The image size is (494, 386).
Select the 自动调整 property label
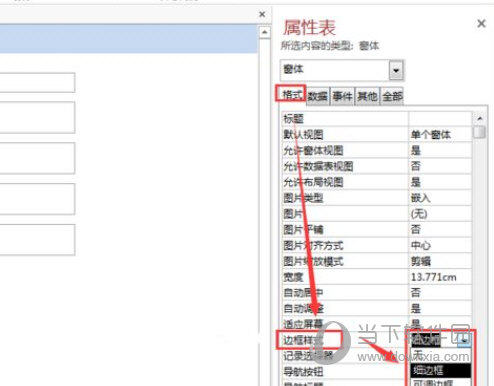[303, 309]
